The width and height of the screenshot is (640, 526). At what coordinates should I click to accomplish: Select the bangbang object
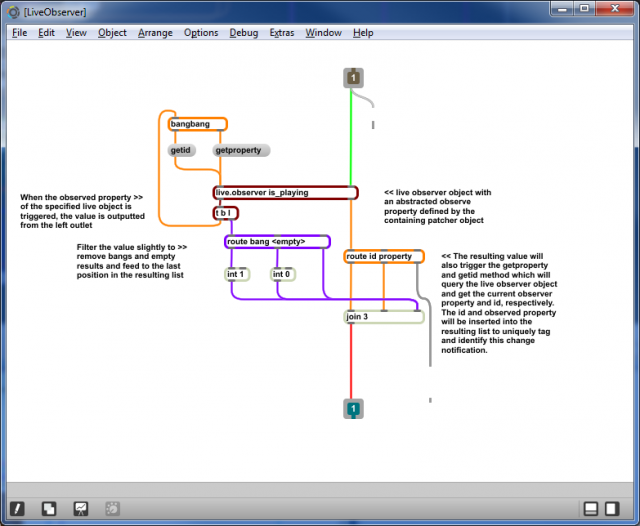[197, 124]
